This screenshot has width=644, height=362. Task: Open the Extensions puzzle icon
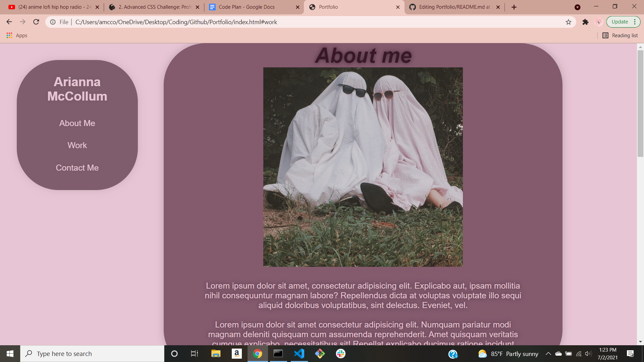tap(585, 22)
